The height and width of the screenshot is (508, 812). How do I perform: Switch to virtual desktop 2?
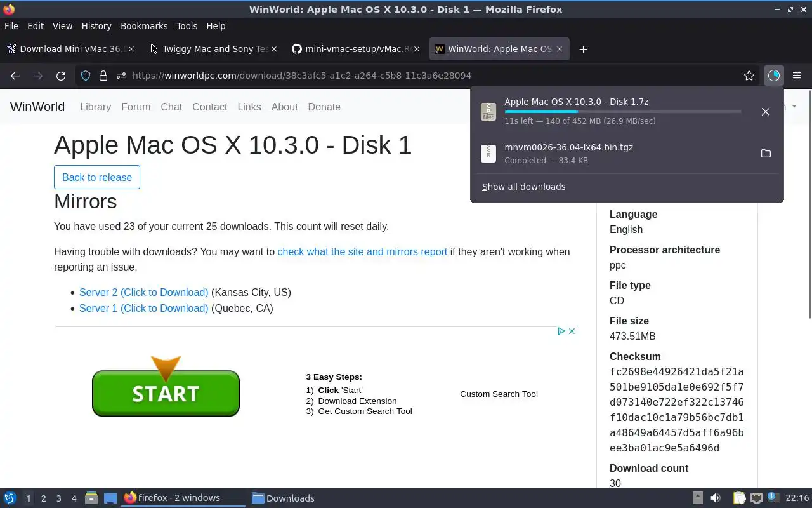43,498
